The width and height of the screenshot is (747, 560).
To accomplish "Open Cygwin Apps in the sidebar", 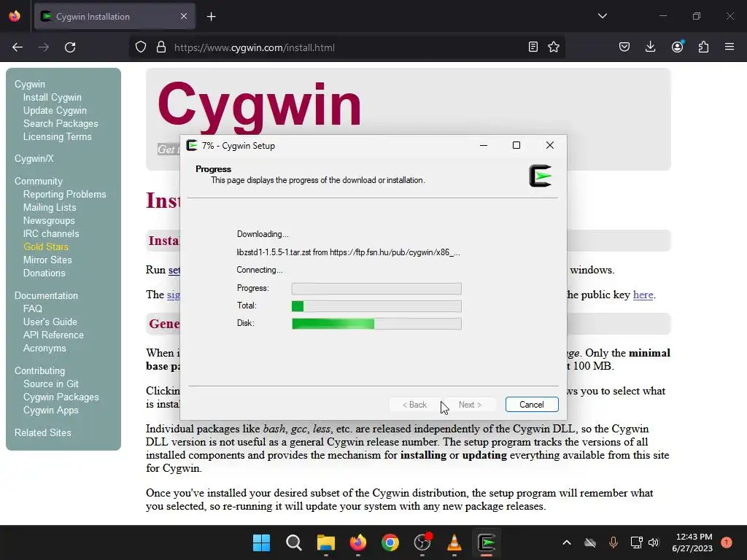I will click(50, 410).
